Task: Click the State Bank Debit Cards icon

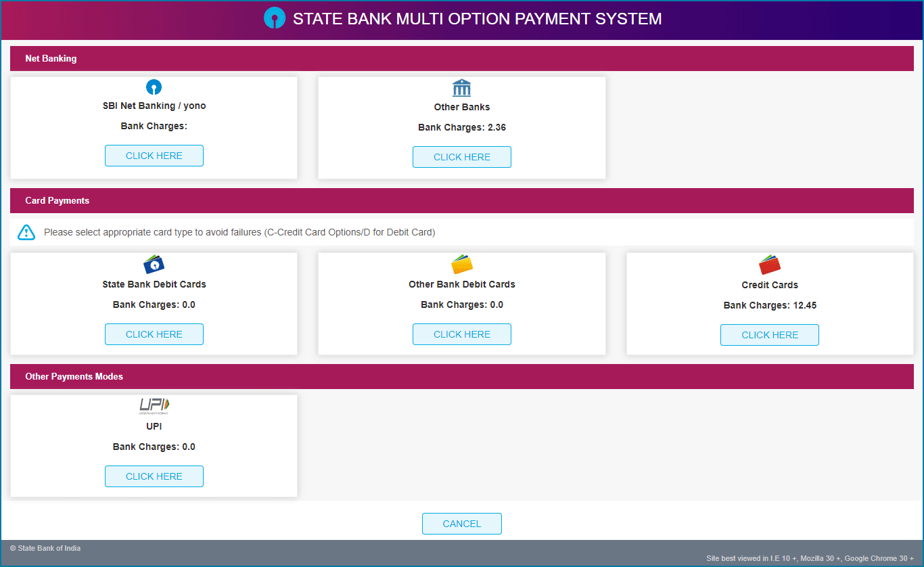Action: 154,264
